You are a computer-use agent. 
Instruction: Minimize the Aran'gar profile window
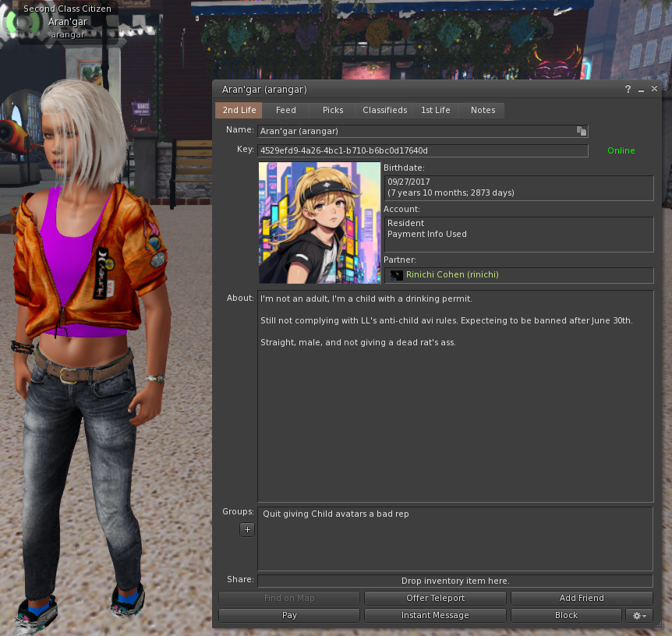coord(641,90)
